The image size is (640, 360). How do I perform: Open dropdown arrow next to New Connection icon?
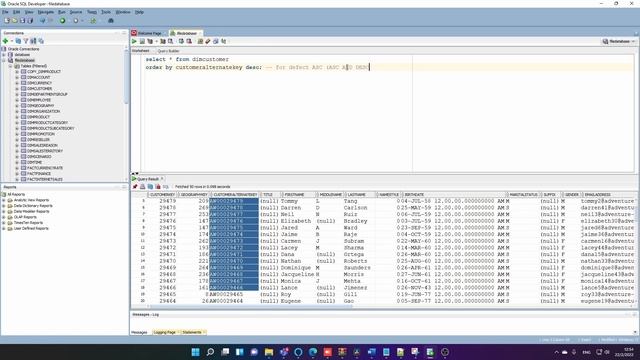[x=11, y=41]
